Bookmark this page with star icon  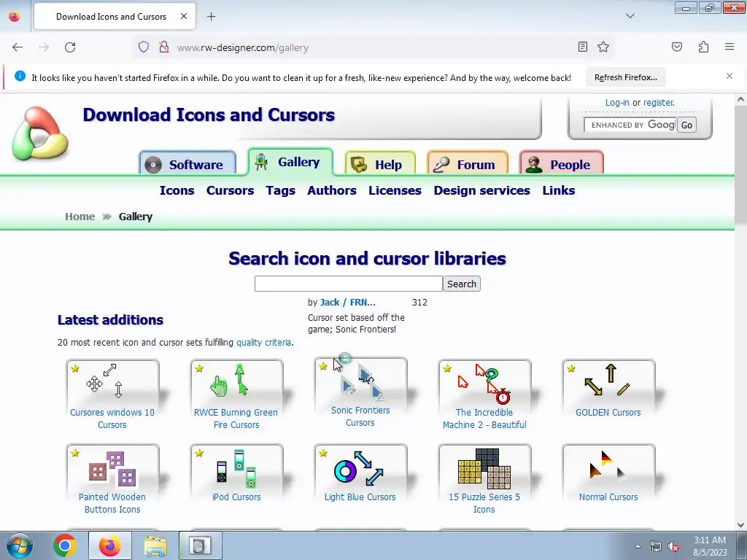pyautogui.click(x=603, y=47)
